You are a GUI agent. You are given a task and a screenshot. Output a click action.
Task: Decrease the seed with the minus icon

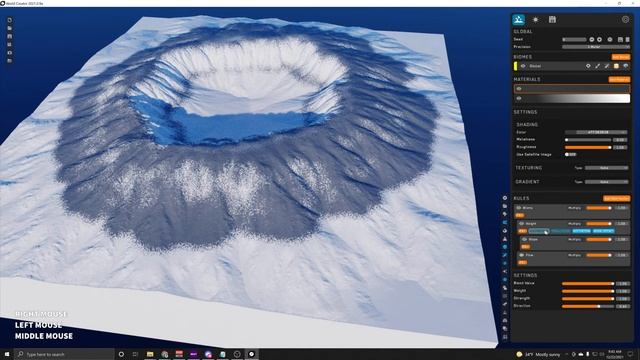tap(592, 40)
